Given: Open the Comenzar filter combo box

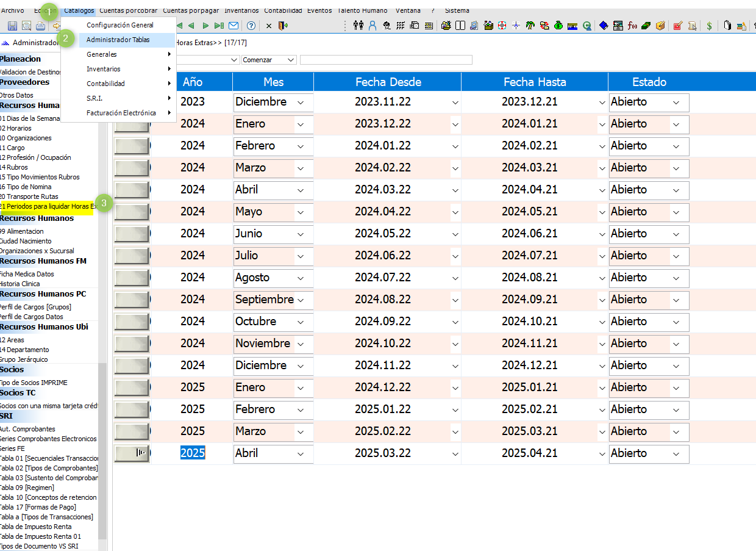Looking at the screenshot, I should coord(290,60).
